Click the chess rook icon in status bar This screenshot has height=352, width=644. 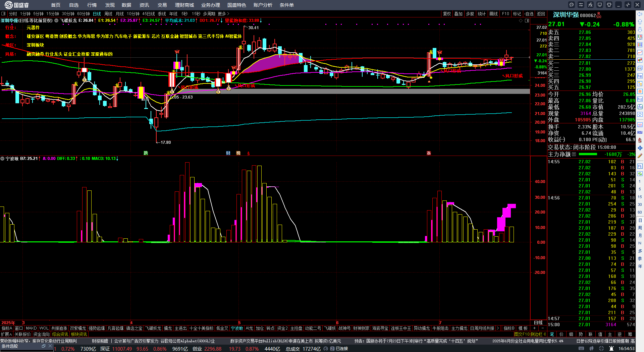coord(611,349)
